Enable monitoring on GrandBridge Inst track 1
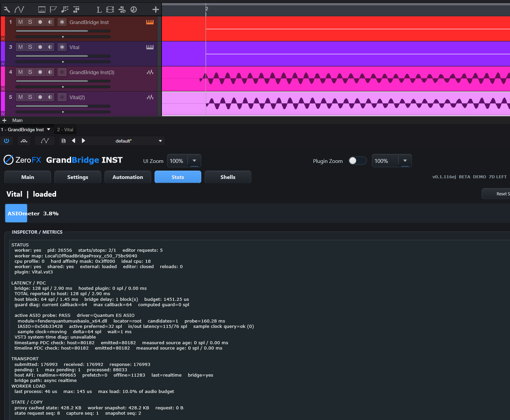510x420 pixels. click(x=50, y=22)
